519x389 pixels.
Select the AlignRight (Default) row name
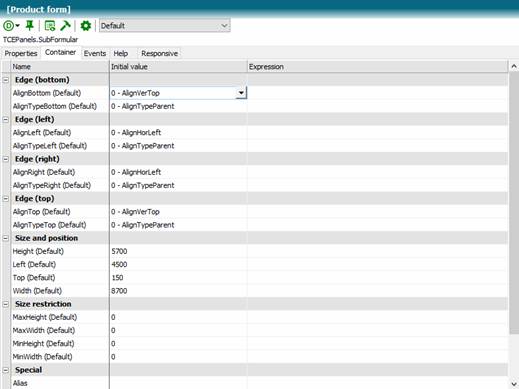point(44,172)
